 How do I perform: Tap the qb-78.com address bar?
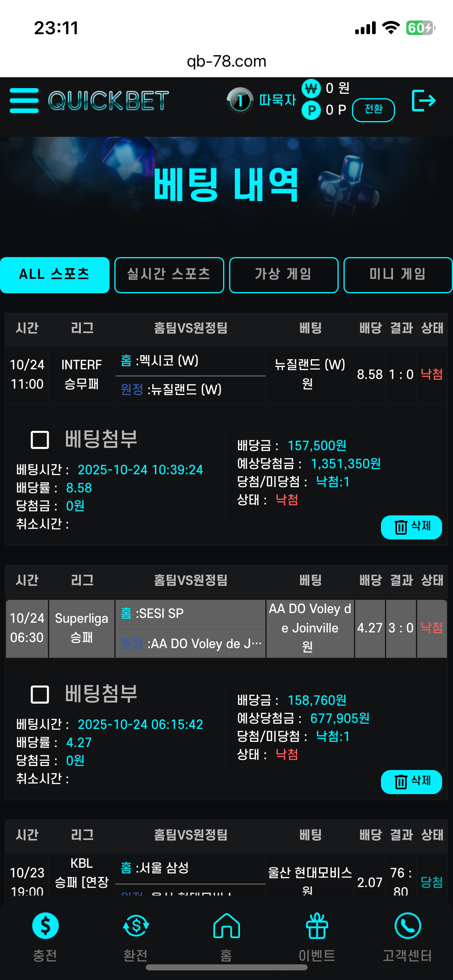pyautogui.click(x=226, y=62)
